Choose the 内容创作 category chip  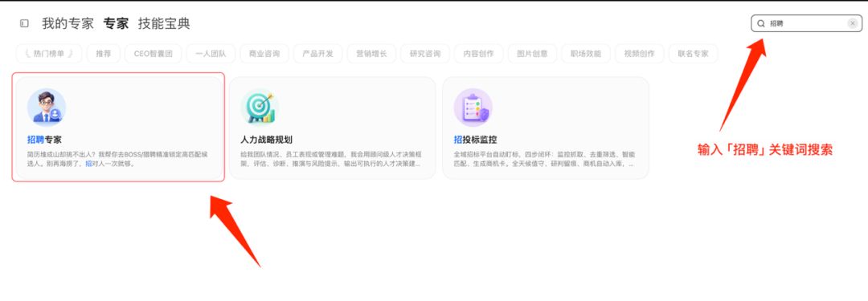(x=479, y=54)
